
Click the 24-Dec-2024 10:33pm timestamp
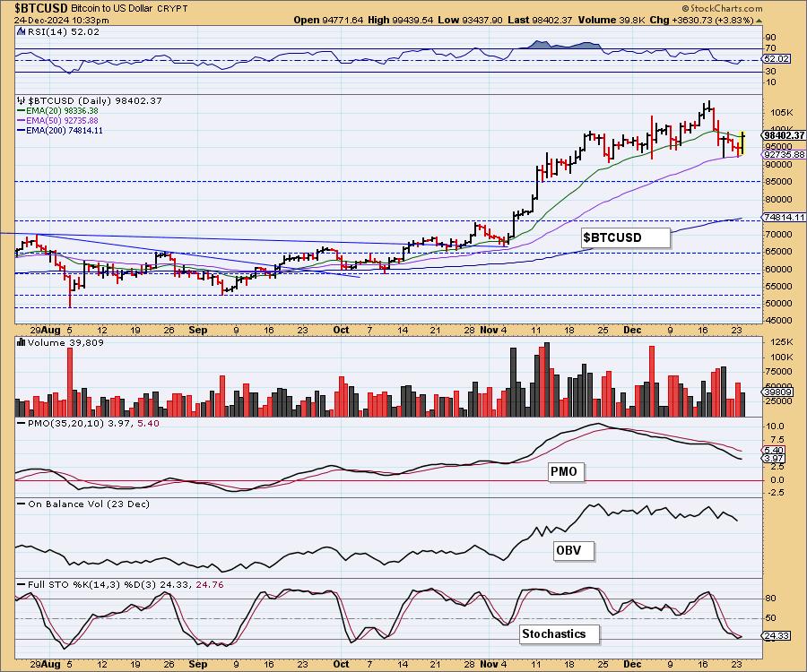[x=61, y=20]
